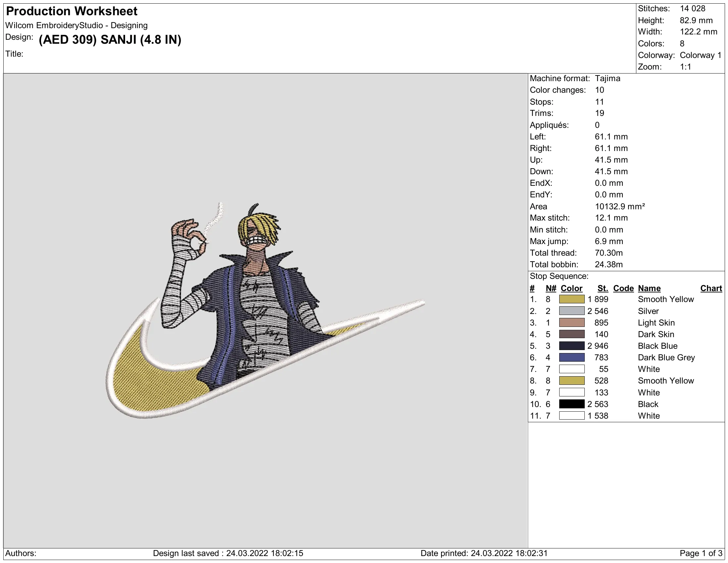Click the Black swatch in stop 10

[x=572, y=404]
